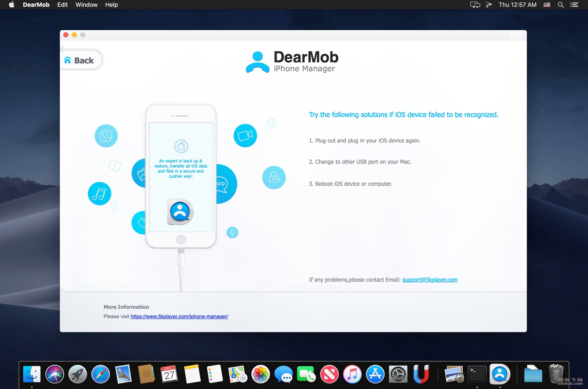Minimize the DearMob window with yellow button
This screenshot has width=588, height=389.
[74, 35]
